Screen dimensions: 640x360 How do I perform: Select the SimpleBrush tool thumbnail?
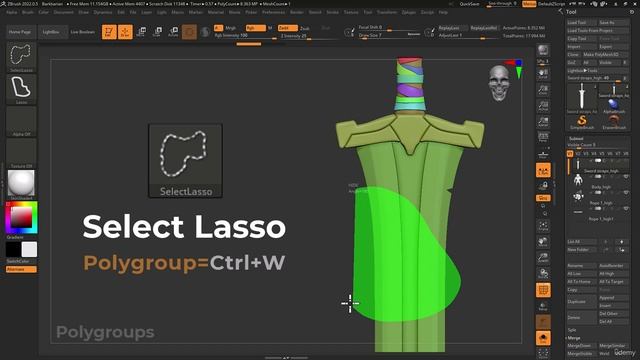(582, 122)
